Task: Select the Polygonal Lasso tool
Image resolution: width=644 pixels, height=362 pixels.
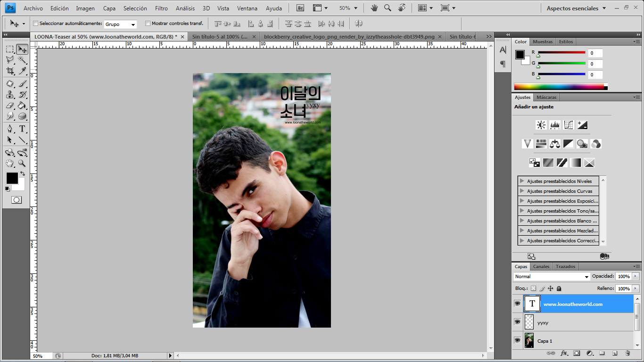Action: click(x=9, y=60)
